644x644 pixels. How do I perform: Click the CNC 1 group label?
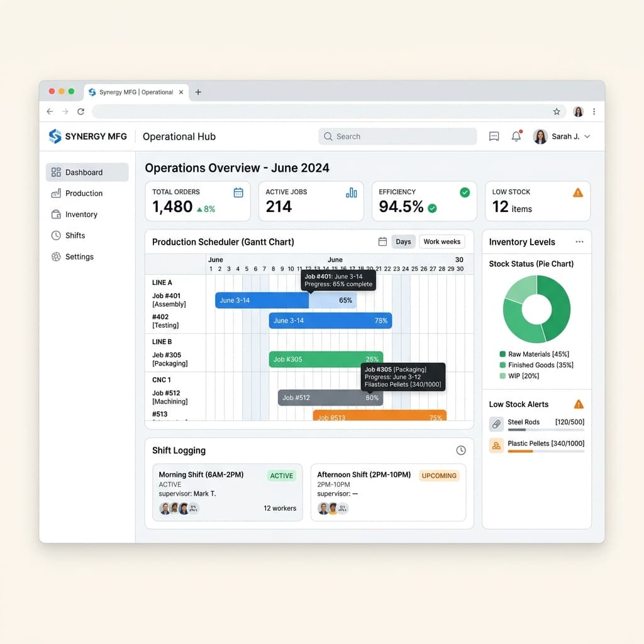[x=162, y=380]
